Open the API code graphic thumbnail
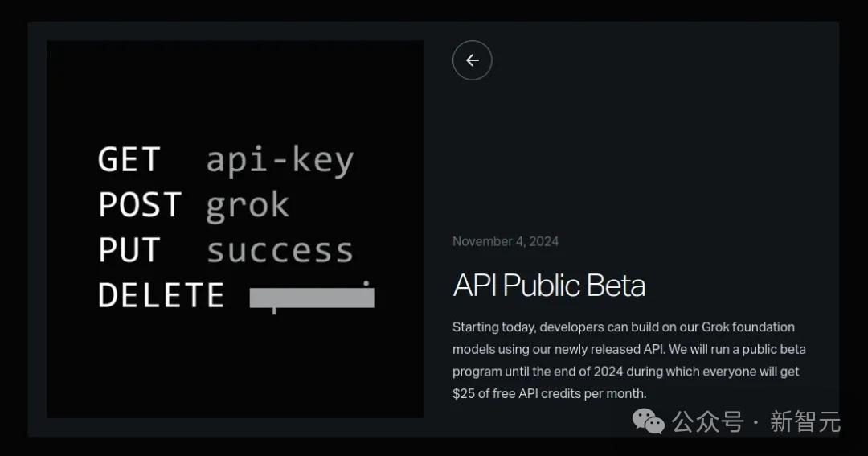This screenshot has height=456, width=868. point(235,229)
